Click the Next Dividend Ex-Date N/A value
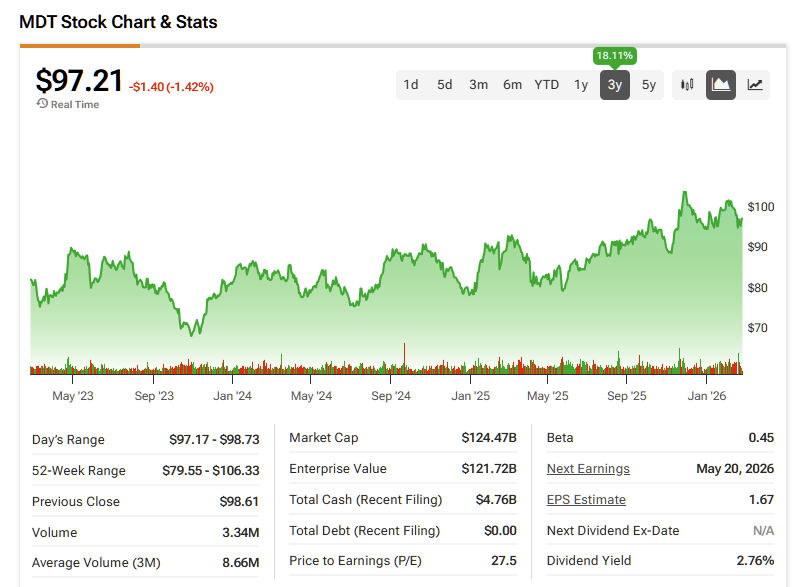This screenshot has width=797, height=587. (x=763, y=531)
